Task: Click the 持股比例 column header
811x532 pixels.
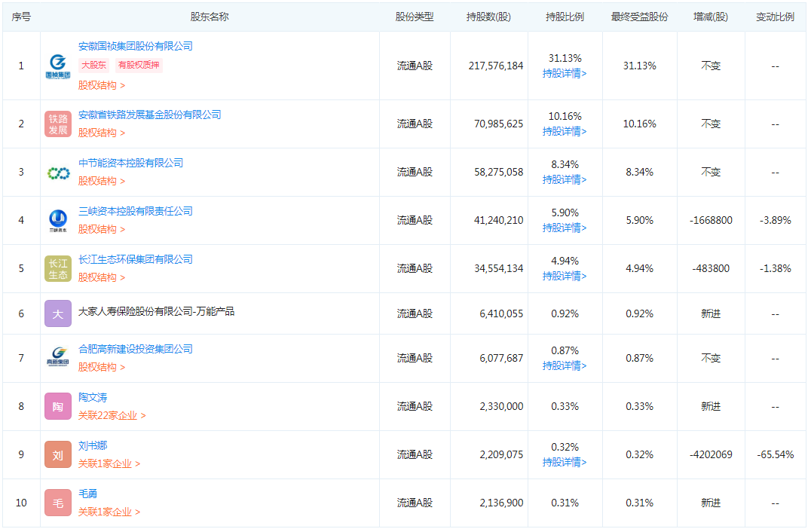Action: point(565,17)
